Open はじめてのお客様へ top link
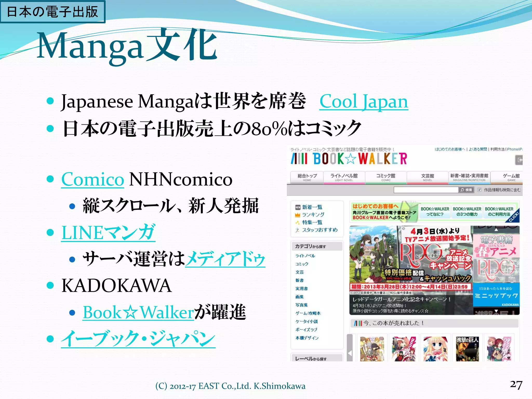Screen dimensions: 532x399 tap(450, 149)
